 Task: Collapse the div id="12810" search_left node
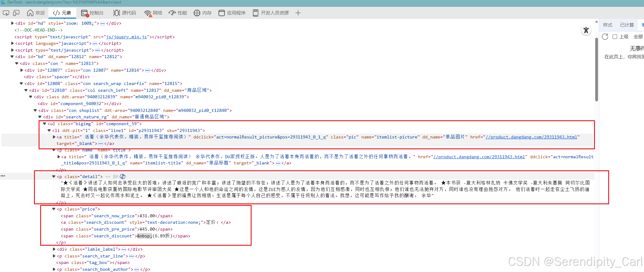pos(26,90)
